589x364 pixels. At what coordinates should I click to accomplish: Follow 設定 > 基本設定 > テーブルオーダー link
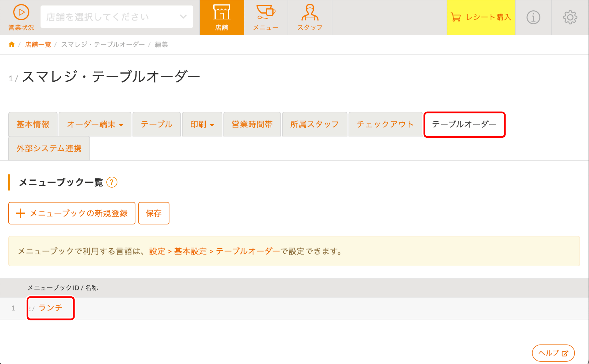[x=214, y=251]
